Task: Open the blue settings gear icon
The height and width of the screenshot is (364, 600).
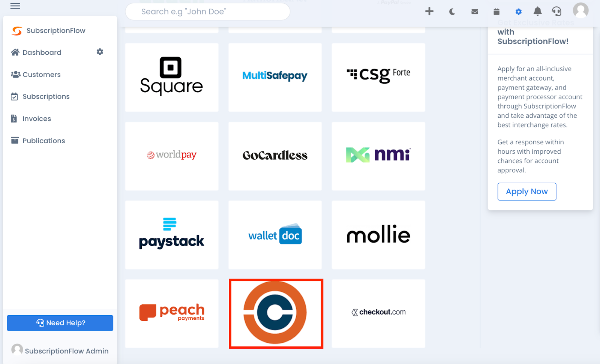Action: (x=519, y=12)
